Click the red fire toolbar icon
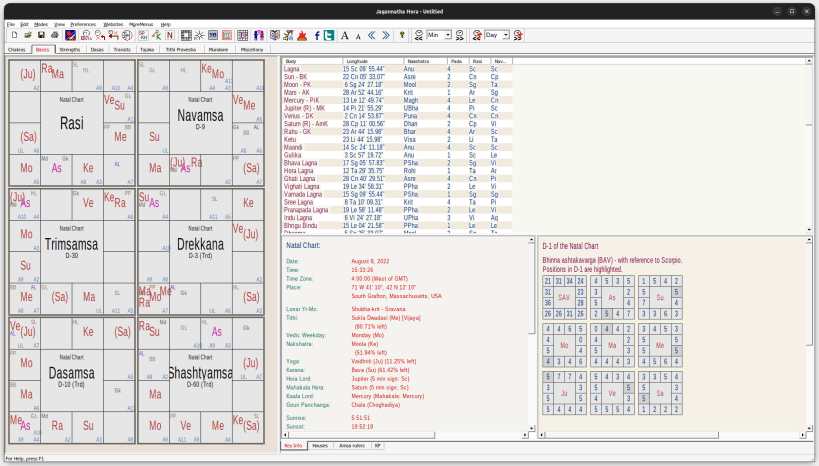 coord(302,36)
